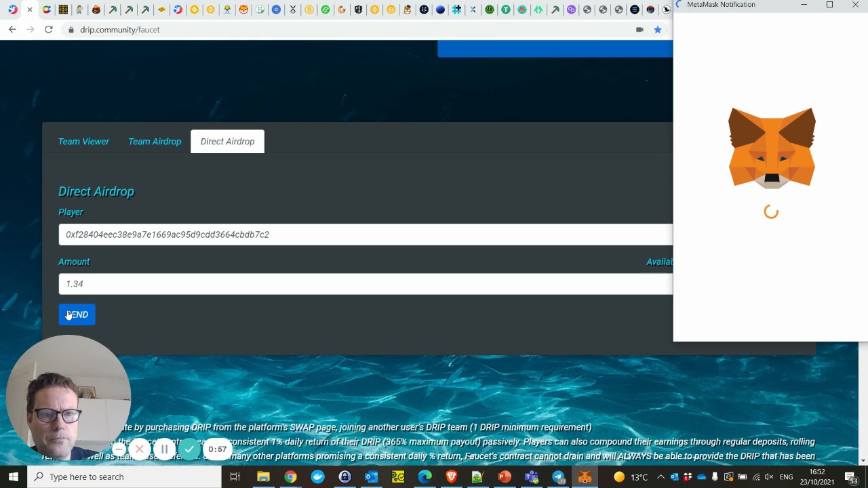Viewport: 868px width, 488px height.
Task: Open Telegram from the taskbar
Action: click(x=558, y=476)
